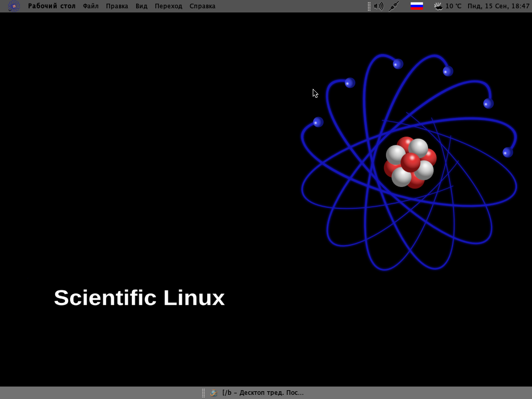Switch keyboard layout via Russian flag
The height and width of the screenshot is (399, 532).
417,6
